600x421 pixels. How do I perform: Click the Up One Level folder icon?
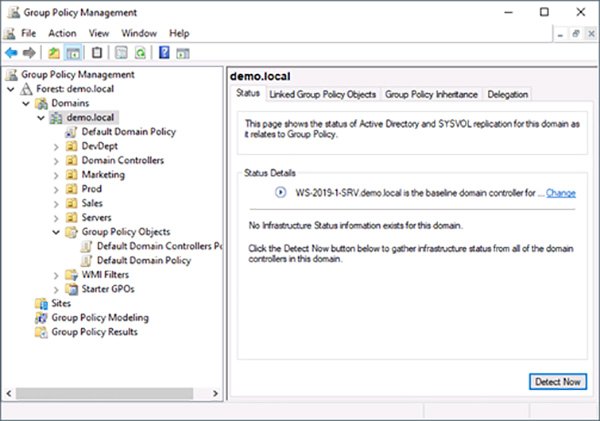(x=54, y=52)
